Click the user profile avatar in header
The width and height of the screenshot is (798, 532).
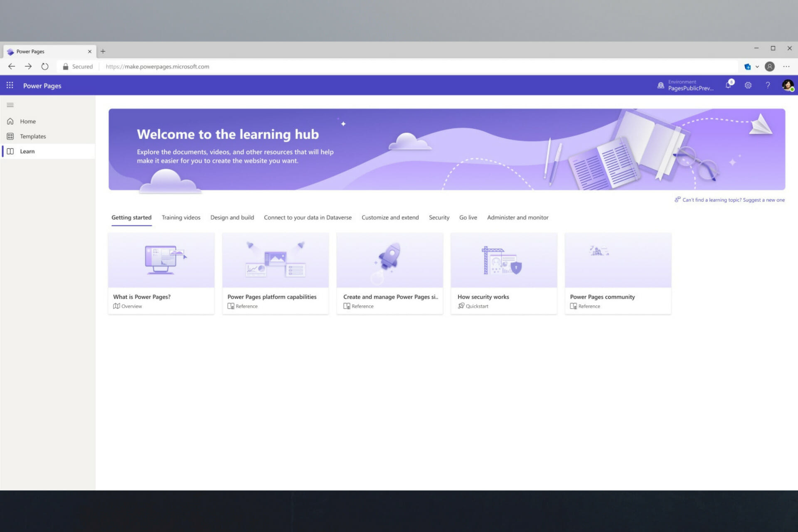point(788,85)
